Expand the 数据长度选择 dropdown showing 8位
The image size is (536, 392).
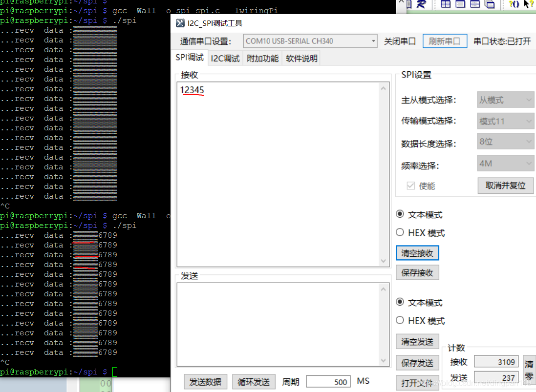(506, 141)
